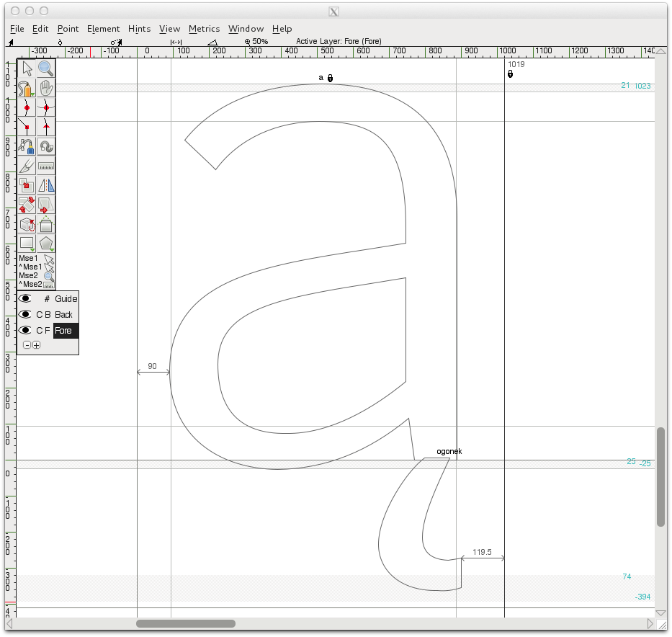Hide the Back layer using eye icon
672x637 pixels.
(26, 314)
